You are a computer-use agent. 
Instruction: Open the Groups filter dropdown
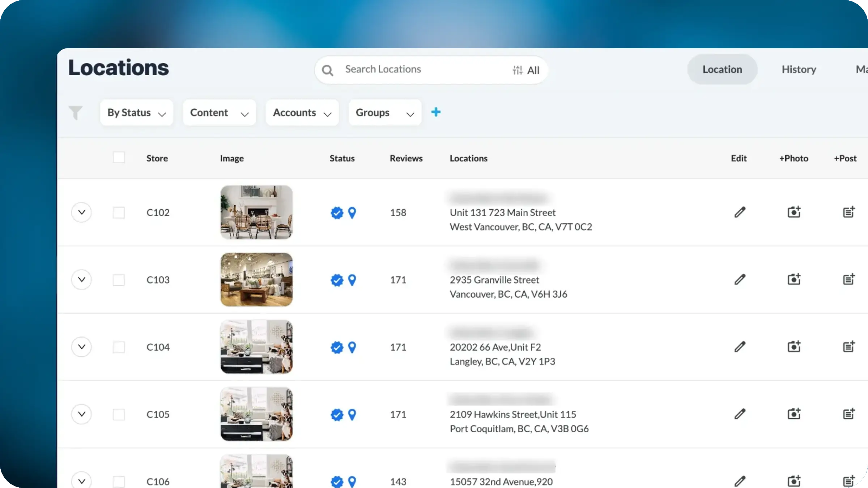[385, 113]
